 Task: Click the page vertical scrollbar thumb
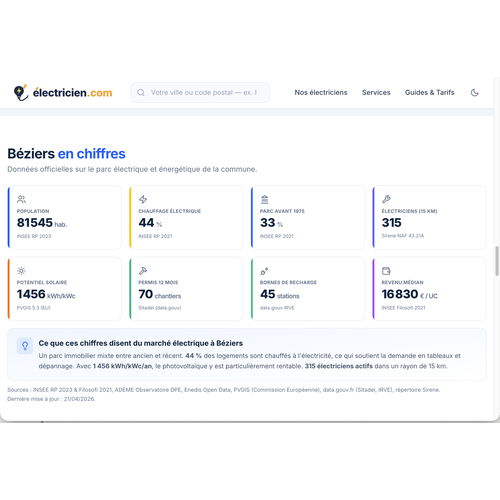[497, 261]
